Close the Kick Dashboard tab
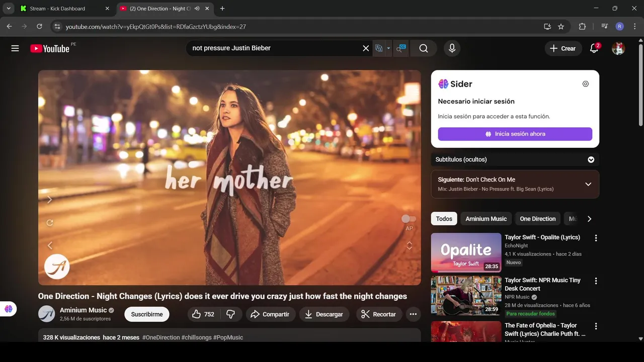The height and width of the screenshot is (362, 644). [107, 9]
